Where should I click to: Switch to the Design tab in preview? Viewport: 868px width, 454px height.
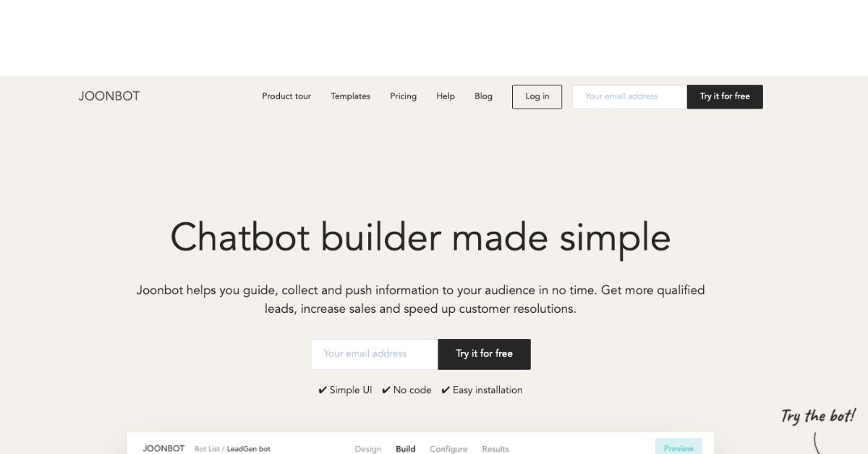coord(367,449)
